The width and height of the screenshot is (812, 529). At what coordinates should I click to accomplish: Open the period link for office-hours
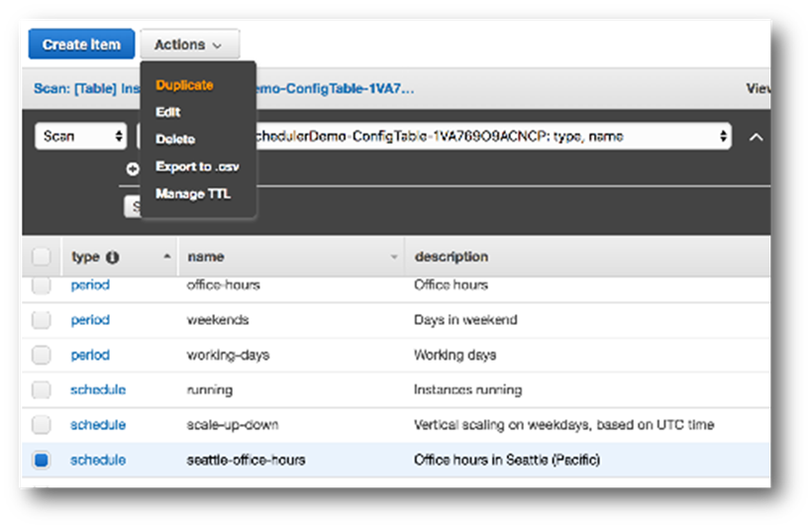(90, 285)
